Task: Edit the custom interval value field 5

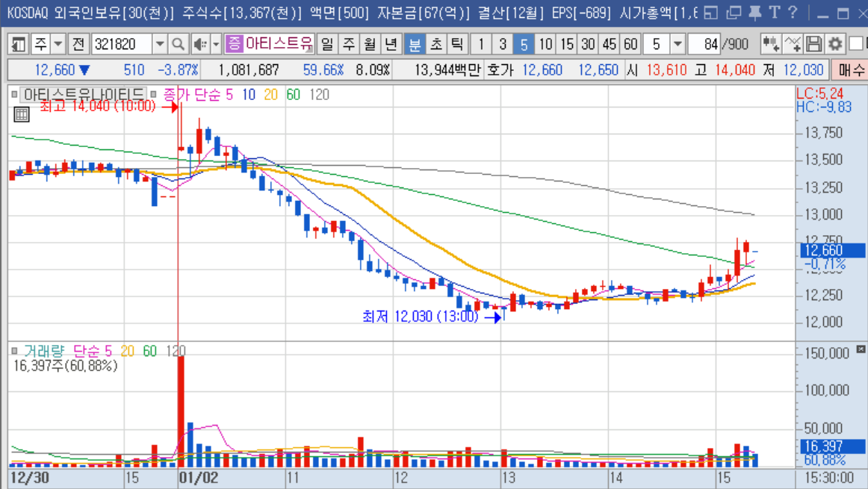Action: point(657,44)
